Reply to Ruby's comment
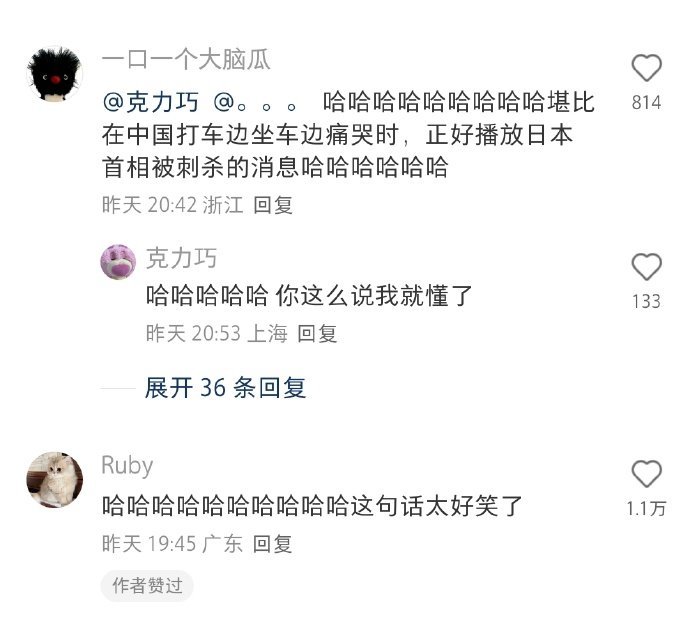The image size is (690, 617). pyautogui.click(x=272, y=544)
